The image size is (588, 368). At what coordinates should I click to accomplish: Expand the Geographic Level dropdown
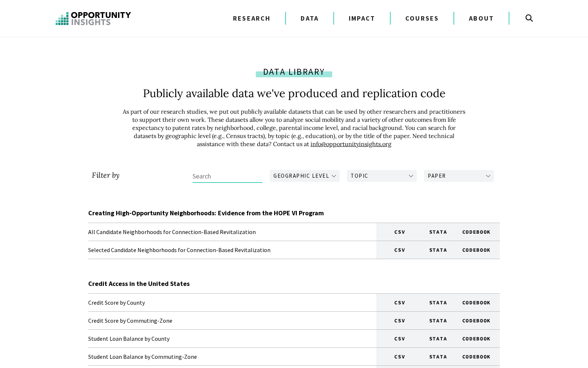click(305, 176)
